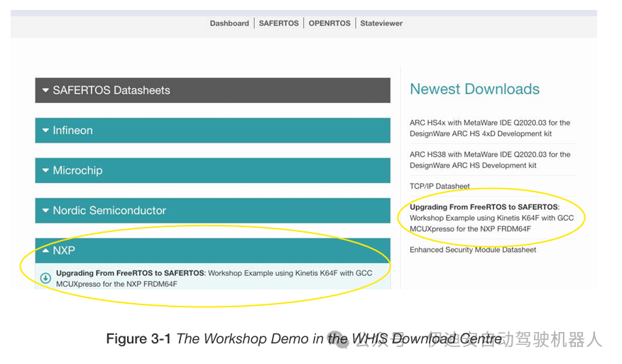Screen dimensions: 622x364
Task: Click the up arrow icon beside NXP
Action: tap(45, 250)
